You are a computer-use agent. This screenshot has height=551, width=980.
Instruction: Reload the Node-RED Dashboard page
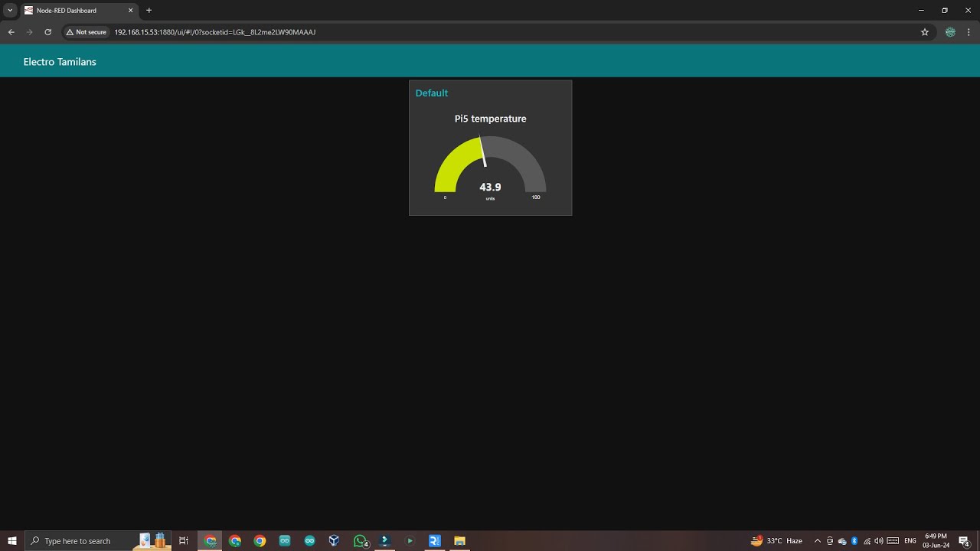tap(47, 32)
